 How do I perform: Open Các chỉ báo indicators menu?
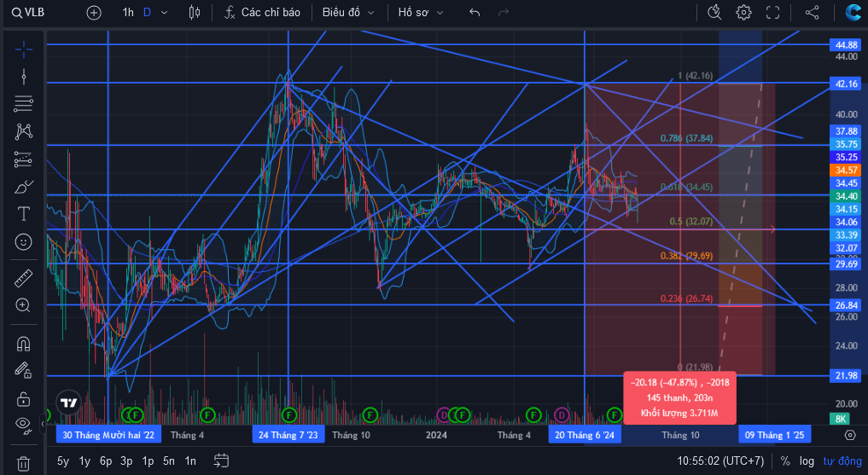(x=262, y=12)
